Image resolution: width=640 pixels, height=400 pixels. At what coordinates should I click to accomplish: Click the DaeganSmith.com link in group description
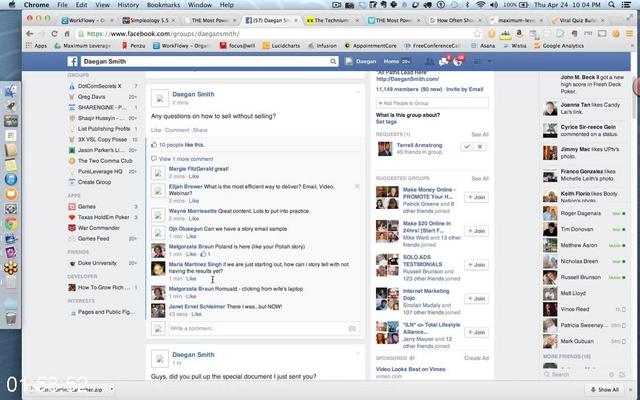pyautogui.click(x=407, y=79)
